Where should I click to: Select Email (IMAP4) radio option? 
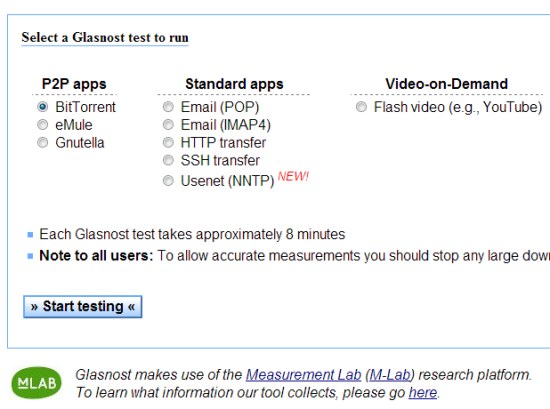(x=168, y=125)
